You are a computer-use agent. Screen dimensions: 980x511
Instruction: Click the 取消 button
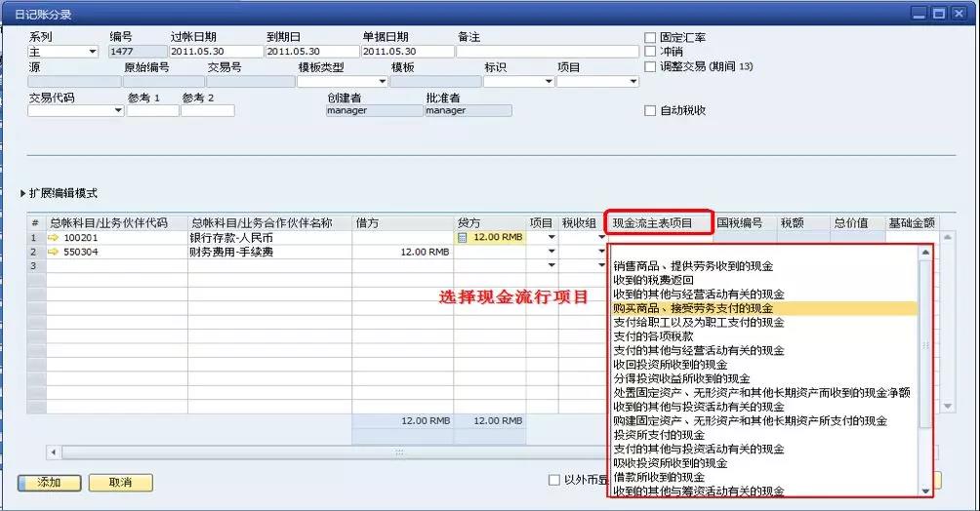click(x=120, y=483)
